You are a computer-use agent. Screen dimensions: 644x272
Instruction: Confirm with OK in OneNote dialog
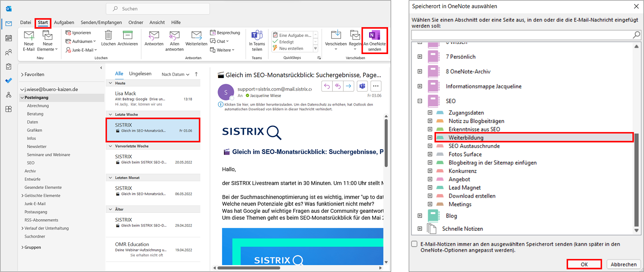(584, 264)
